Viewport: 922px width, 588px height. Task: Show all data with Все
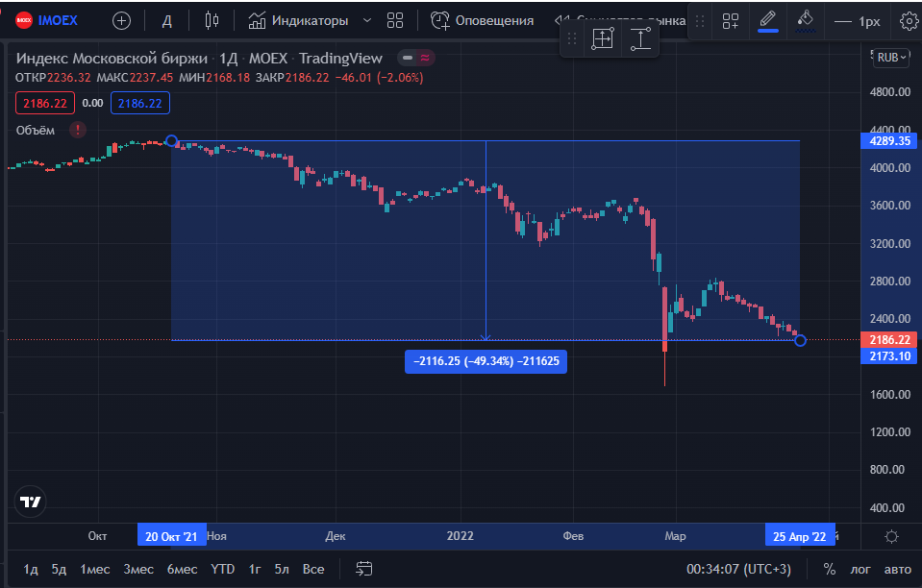(313, 569)
